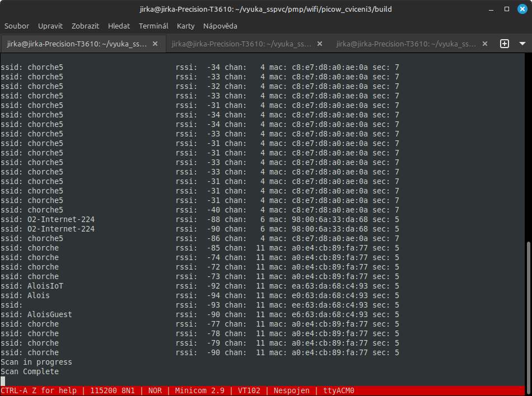The height and width of the screenshot is (396, 532).
Task: Close the terminal window
Action: pyautogui.click(x=522, y=9)
